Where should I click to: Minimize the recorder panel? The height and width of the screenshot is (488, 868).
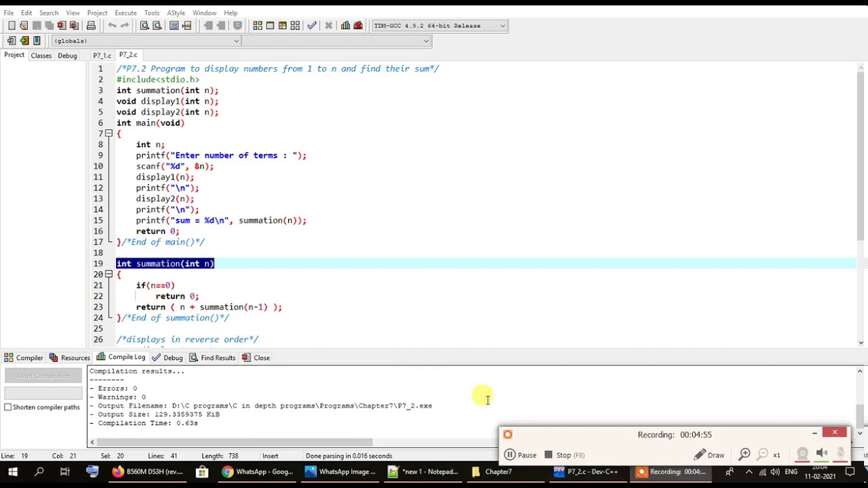pyautogui.click(x=814, y=433)
